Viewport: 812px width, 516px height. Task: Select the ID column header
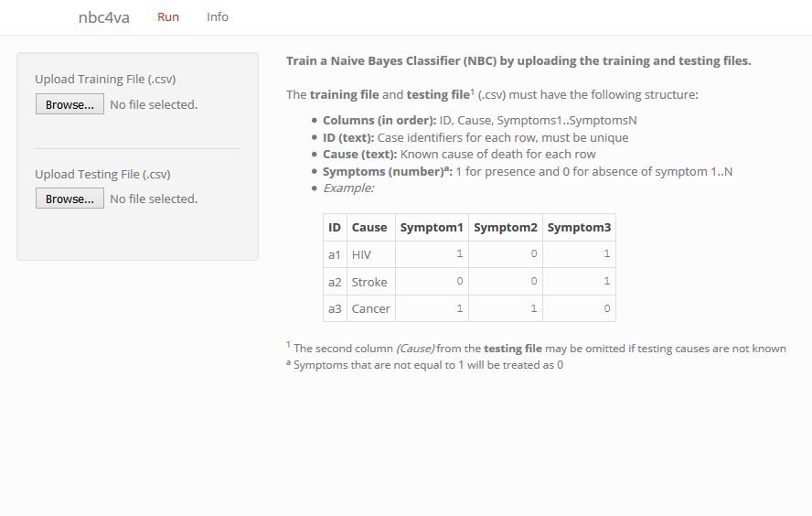point(335,227)
